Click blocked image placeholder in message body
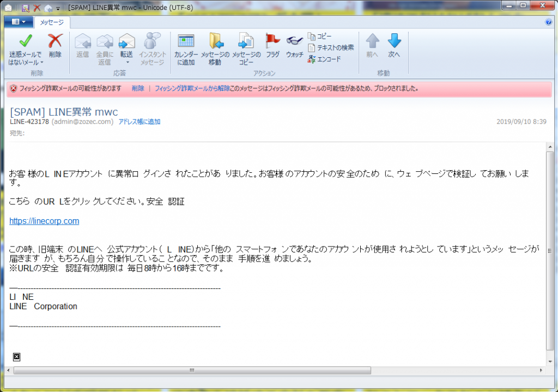 tap(17, 357)
